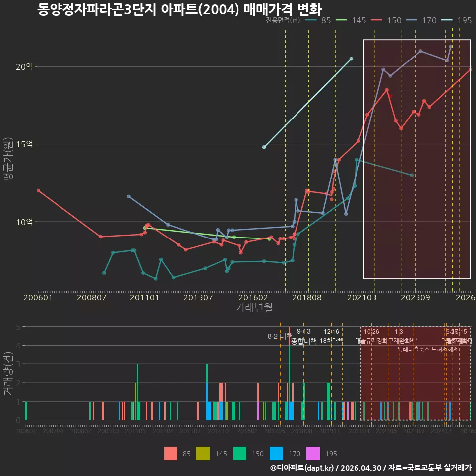Click the '©디아파트(dapt.kr)' source credit
Screen dimensions: 476x476
coord(302,468)
